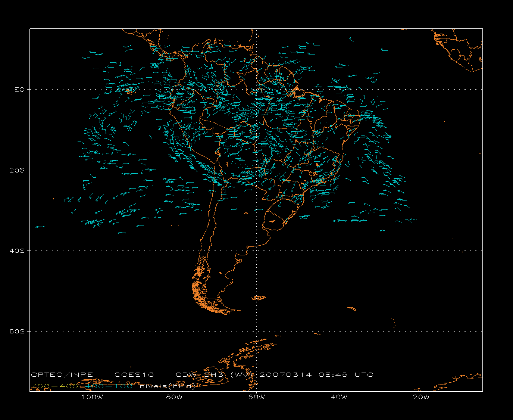
Task: Click the yellow 700-400 level legend
Action: click(x=54, y=386)
